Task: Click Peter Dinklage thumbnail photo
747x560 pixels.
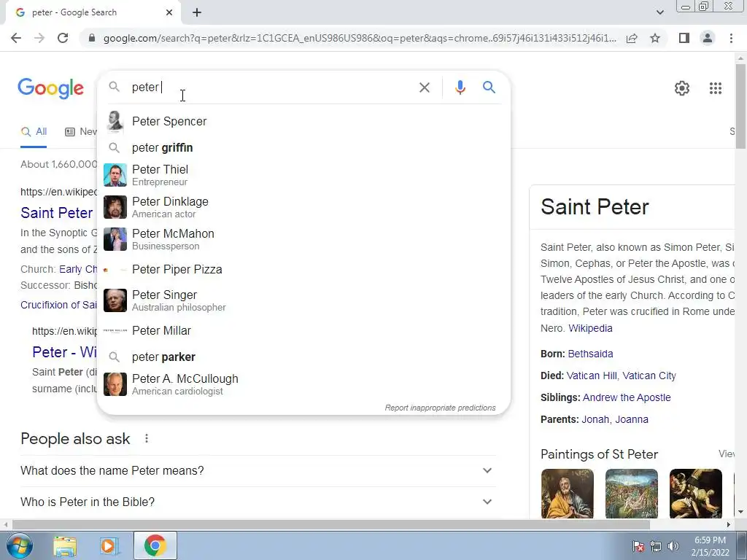Action: [x=115, y=207]
